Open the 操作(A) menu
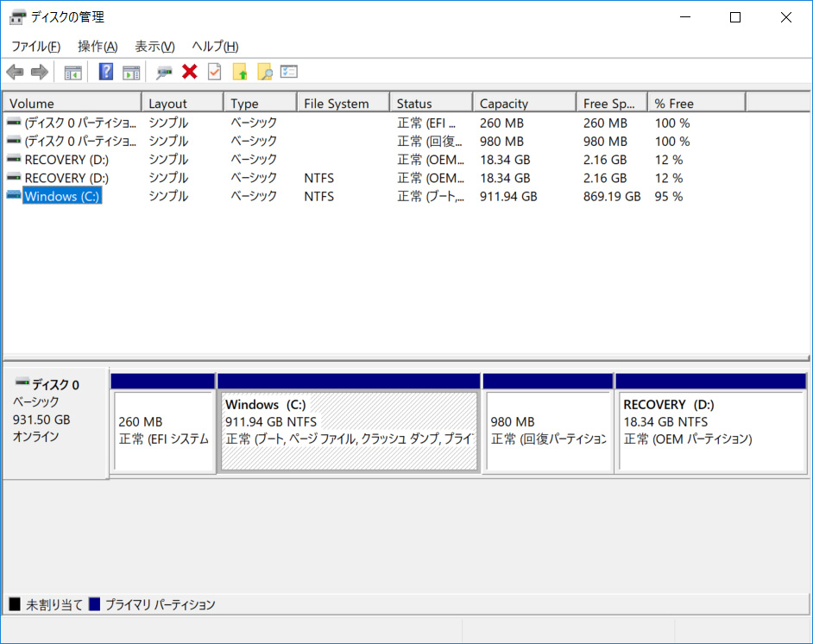Screen dimensions: 813x644 pos(98,47)
